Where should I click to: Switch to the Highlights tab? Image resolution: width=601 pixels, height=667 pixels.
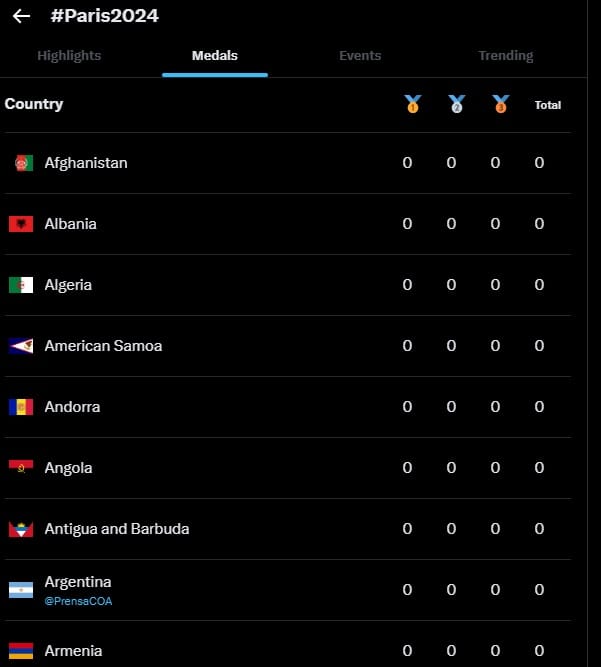[x=69, y=56]
